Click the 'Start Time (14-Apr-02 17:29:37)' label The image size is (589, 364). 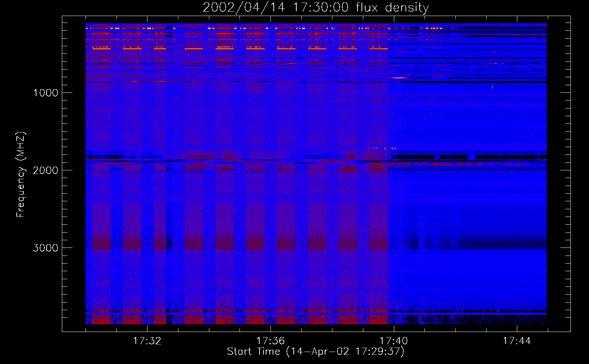316,352
